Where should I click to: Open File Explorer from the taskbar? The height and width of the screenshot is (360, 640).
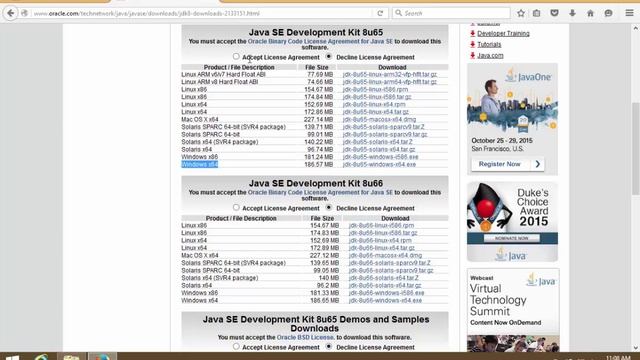coord(71,356)
